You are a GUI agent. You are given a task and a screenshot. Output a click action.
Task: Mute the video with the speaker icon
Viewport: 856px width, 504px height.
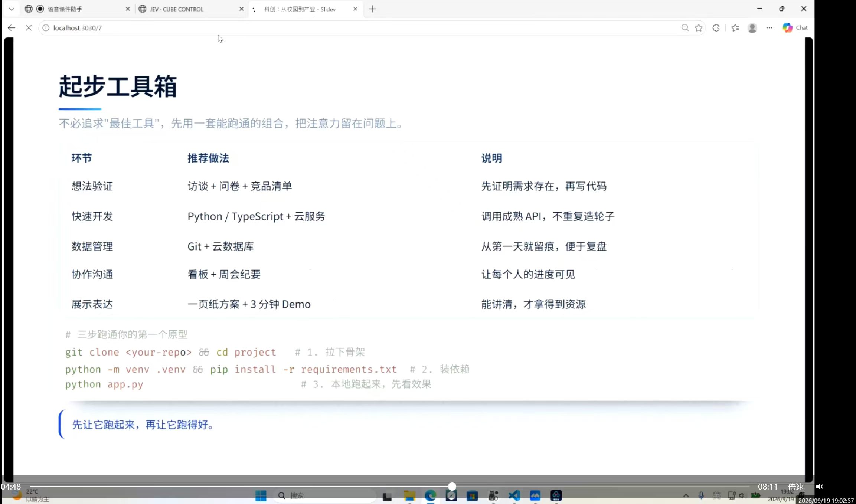tap(820, 487)
